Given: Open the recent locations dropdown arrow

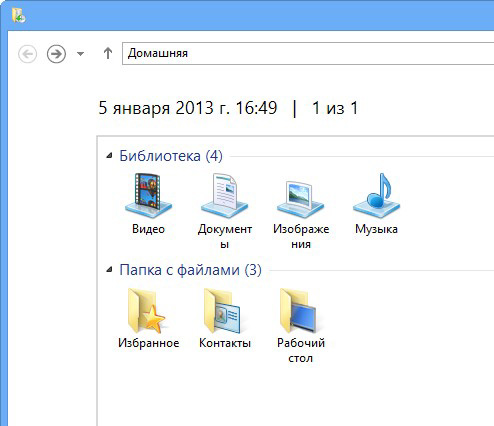Looking at the screenshot, I should coord(80,53).
